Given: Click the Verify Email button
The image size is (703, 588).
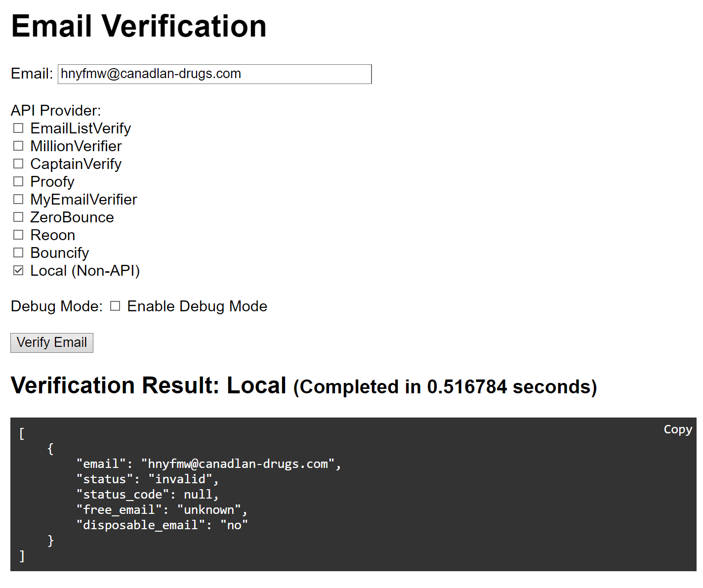Looking at the screenshot, I should (52, 343).
